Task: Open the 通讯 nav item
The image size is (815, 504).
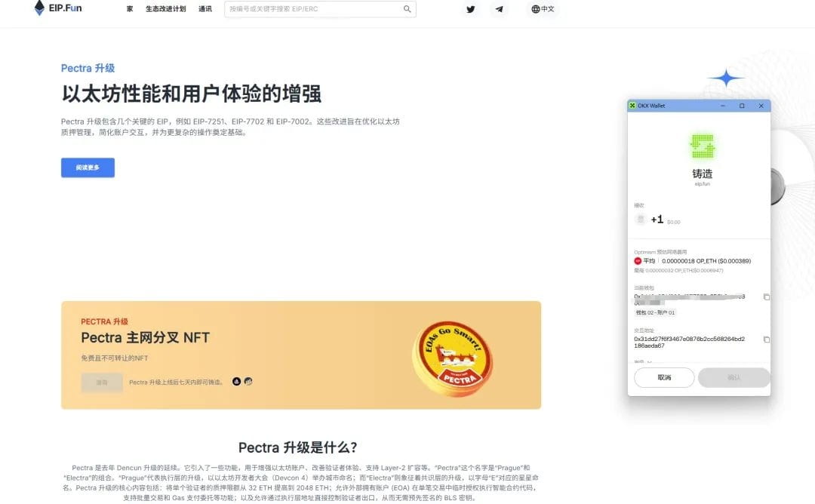Action: (205, 9)
